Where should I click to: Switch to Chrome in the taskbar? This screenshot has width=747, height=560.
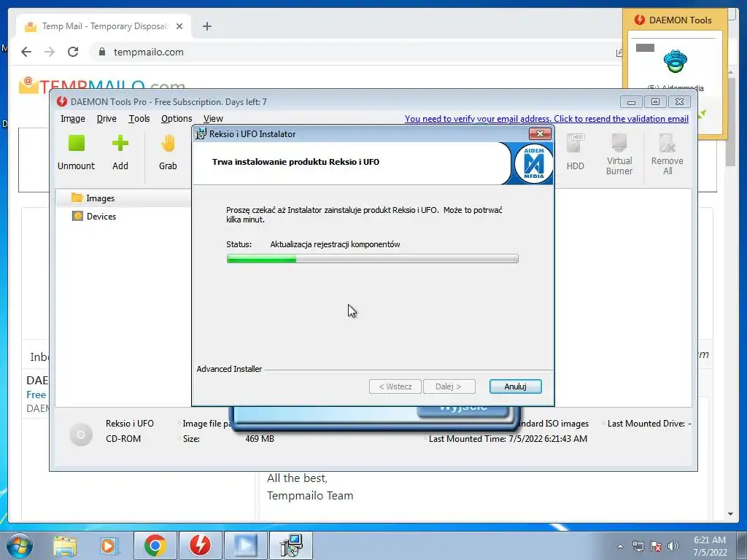click(x=155, y=545)
